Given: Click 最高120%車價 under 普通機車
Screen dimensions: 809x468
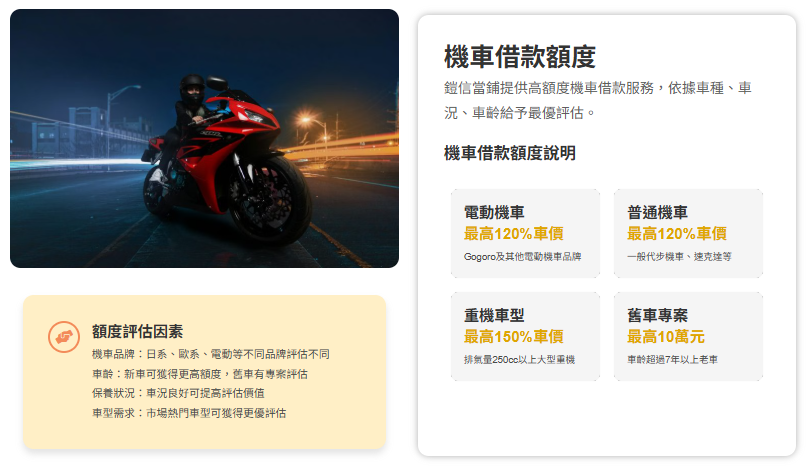Looking at the screenshot, I should (677, 234).
